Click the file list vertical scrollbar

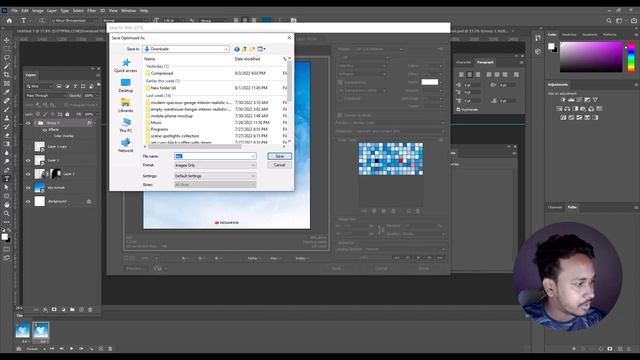point(289,82)
